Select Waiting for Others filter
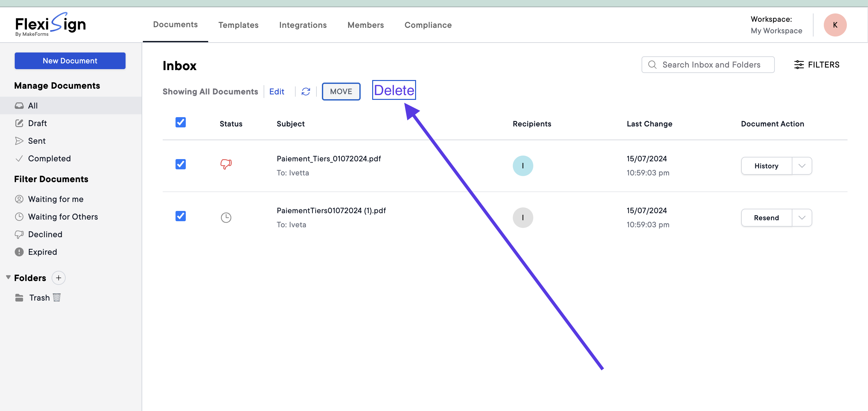This screenshot has width=868, height=411. coord(63,217)
